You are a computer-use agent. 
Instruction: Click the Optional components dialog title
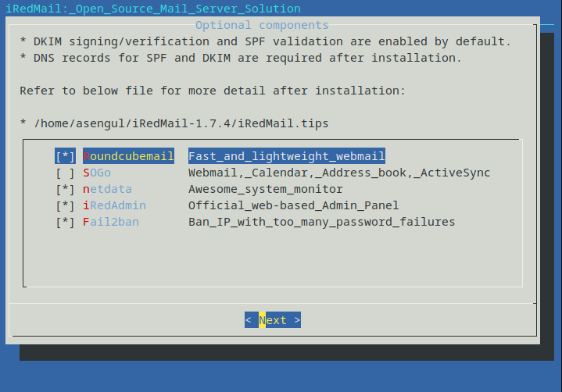coord(262,25)
